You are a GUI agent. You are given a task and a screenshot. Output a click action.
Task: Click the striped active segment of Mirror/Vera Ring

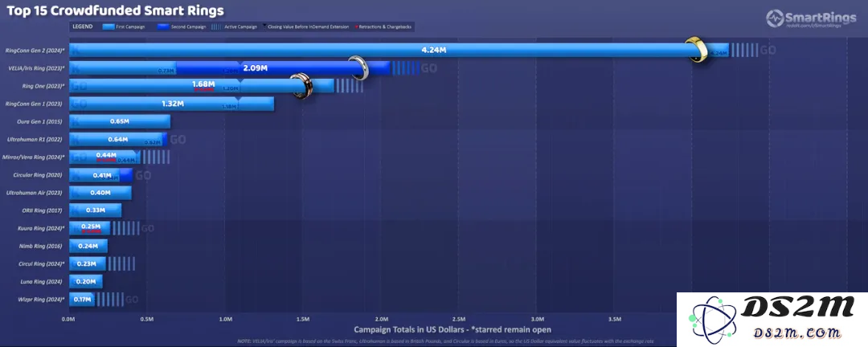[x=156, y=157]
